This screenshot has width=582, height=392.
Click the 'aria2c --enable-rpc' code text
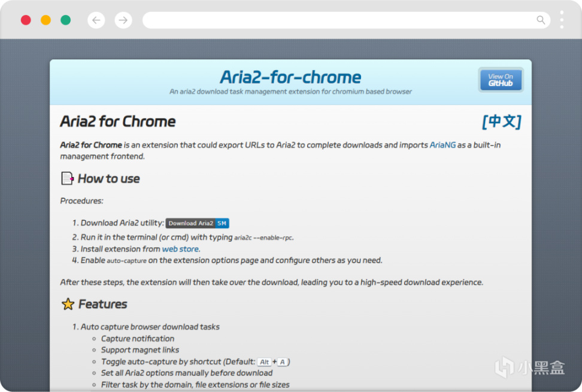click(263, 238)
